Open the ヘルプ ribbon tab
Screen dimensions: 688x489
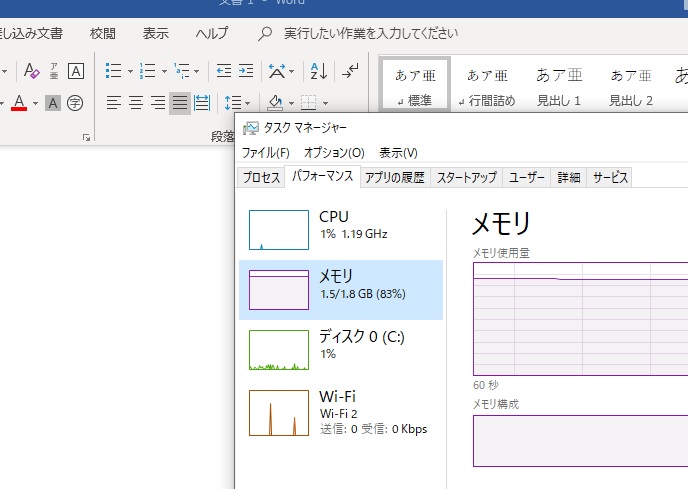click(212, 33)
